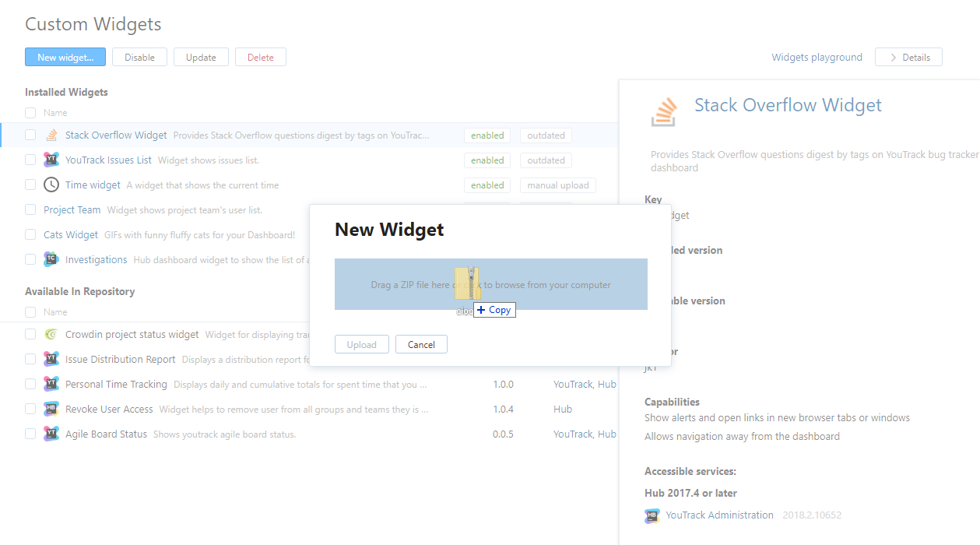The height and width of the screenshot is (545, 980).
Task: Select all installed widgets via header checkbox
Action: [x=30, y=113]
